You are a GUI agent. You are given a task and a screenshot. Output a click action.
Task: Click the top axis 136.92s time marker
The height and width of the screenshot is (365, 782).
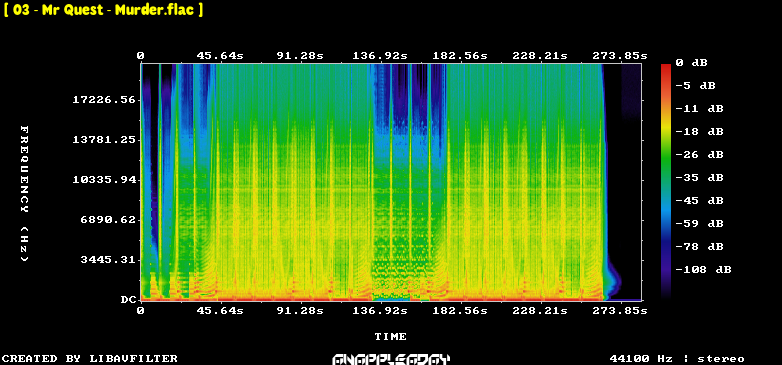pos(380,56)
